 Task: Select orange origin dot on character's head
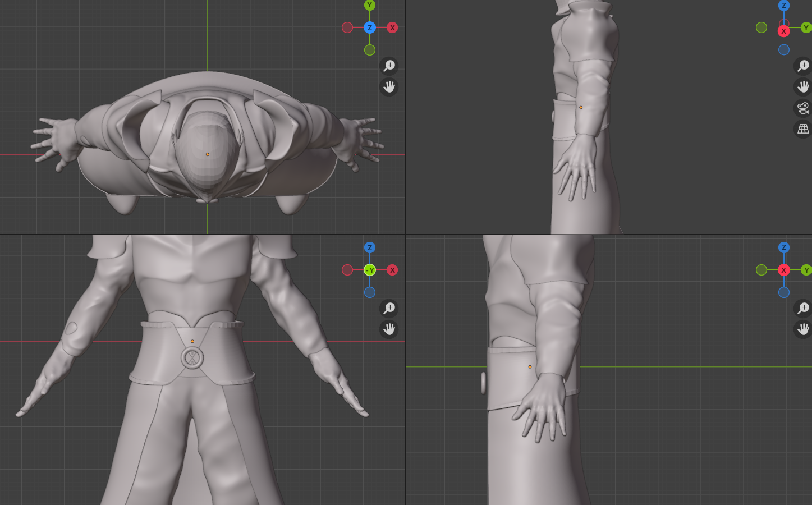click(x=208, y=154)
